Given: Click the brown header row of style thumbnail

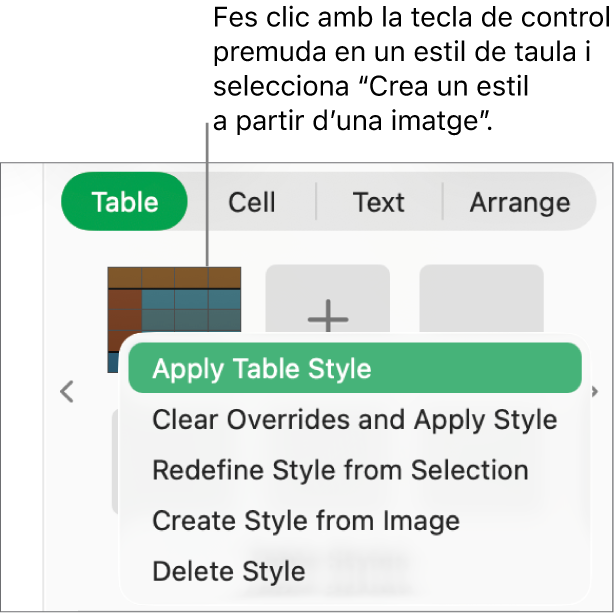Looking at the screenshot, I should pyautogui.click(x=175, y=277).
